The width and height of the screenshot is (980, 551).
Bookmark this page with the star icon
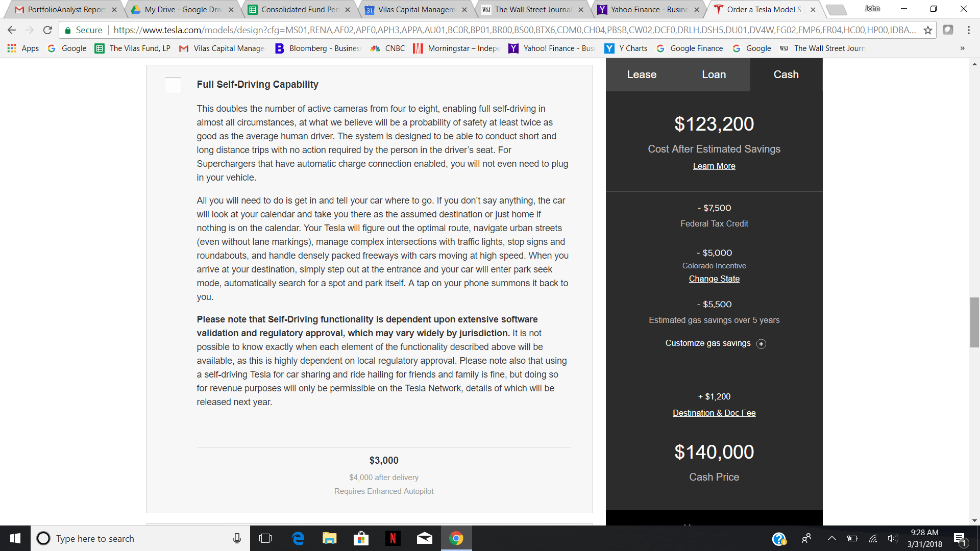pyautogui.click(x=928, y=30)
